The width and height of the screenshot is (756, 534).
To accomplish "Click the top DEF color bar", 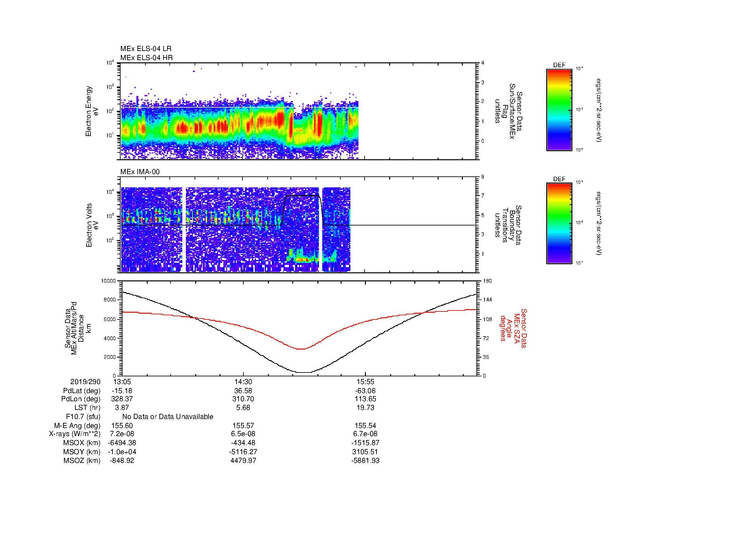I will (559, 110).
